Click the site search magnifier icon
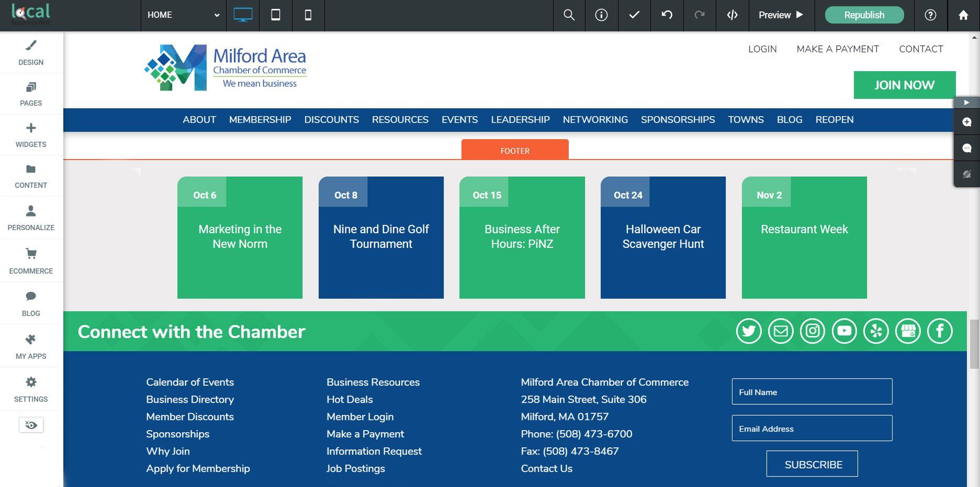The height and width of the screenshot is (487, 980). [x=569, y=15]
